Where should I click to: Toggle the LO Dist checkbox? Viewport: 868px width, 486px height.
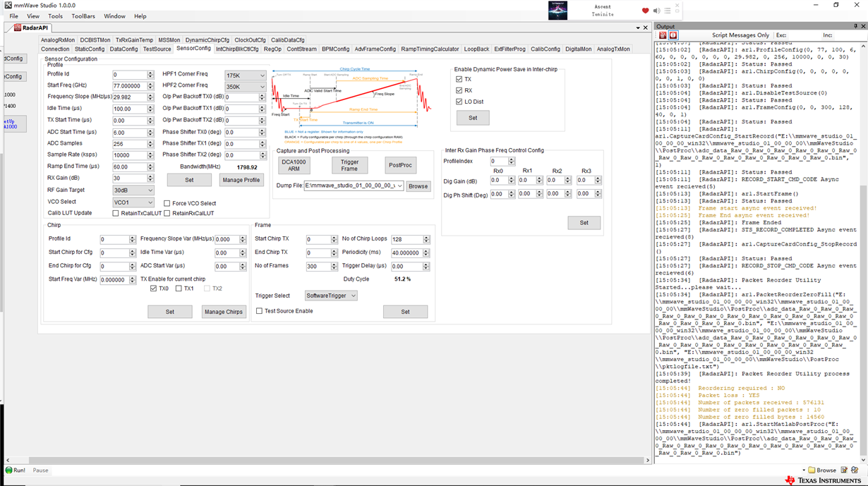click(459, 102)
